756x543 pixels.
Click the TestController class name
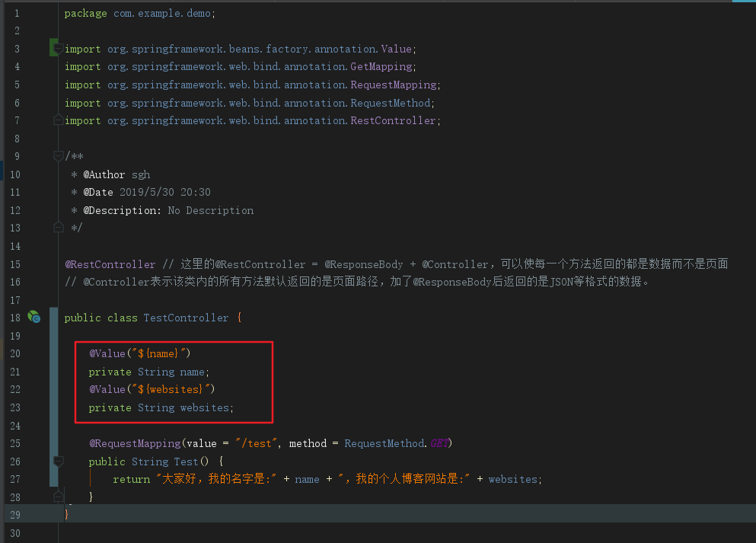pyautogui.click(x=186, y=318)
